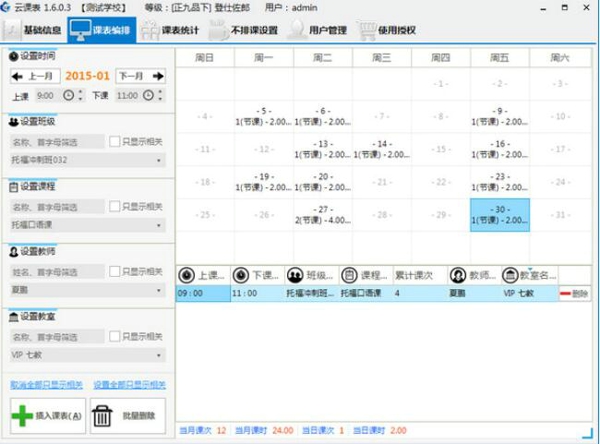Click the 使用授权 license icon

364,30
